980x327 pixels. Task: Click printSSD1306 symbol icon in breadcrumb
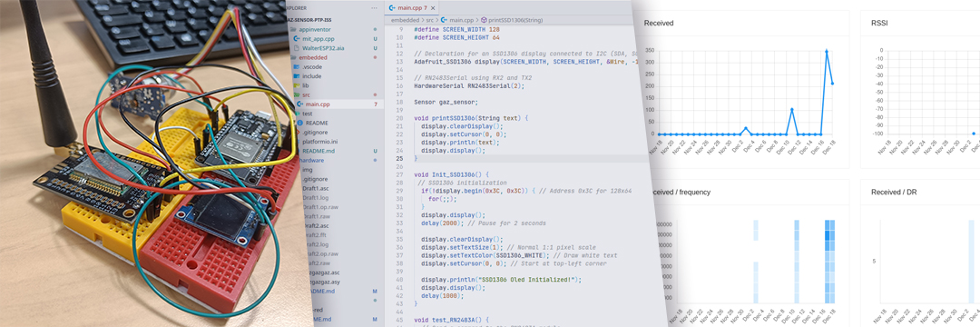tap(485, 20)
